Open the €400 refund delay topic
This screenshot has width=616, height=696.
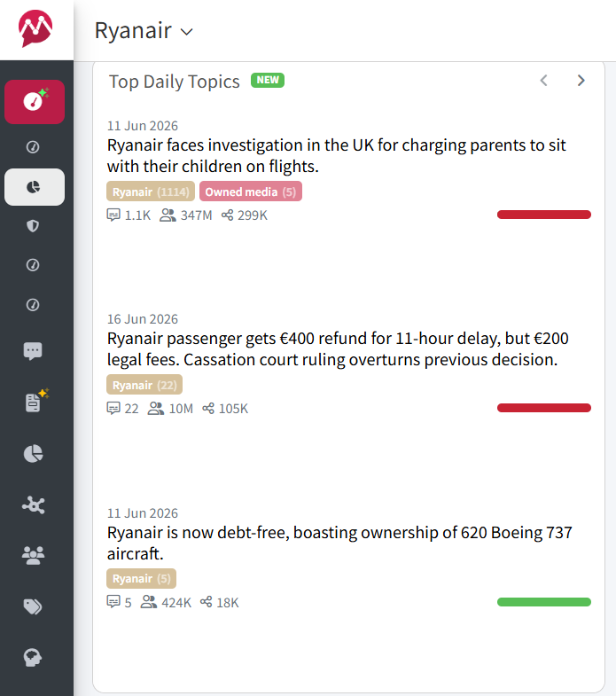338,349
